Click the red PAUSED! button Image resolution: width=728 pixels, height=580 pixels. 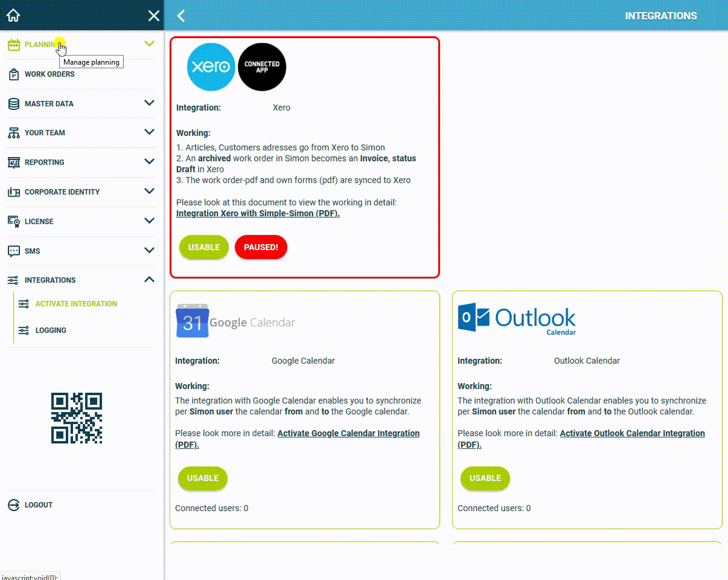tap(261, 247)
